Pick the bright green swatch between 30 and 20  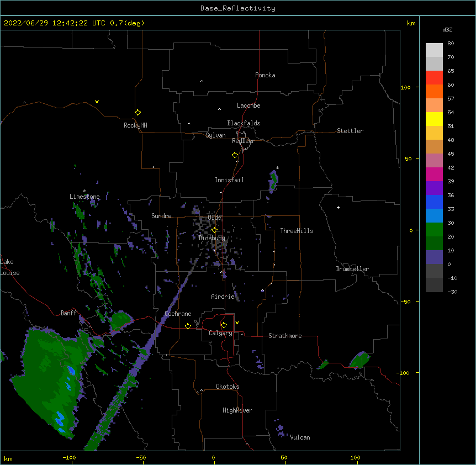pyautogui.click(x=434, y=230)
